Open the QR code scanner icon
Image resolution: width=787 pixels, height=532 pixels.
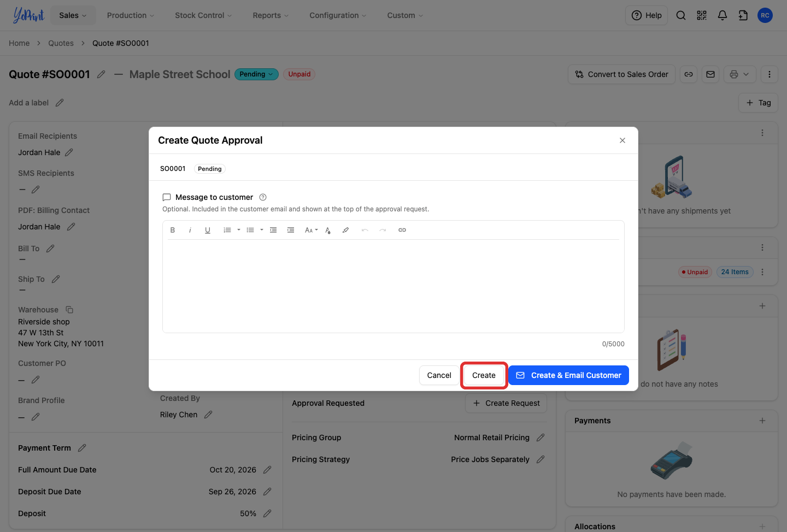[x=702, y=15]
